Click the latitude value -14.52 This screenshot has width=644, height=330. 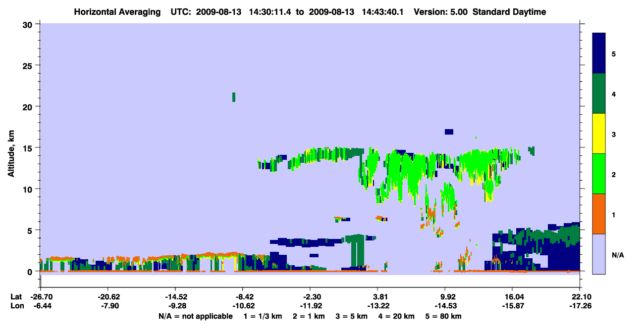pyautogui.click(x=175, y=297)
